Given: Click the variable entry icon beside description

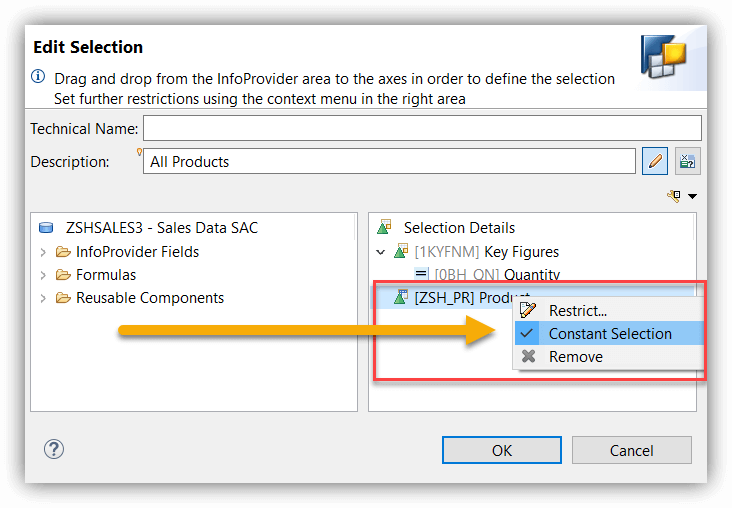Looking at the screenshot, I should 687,162.
